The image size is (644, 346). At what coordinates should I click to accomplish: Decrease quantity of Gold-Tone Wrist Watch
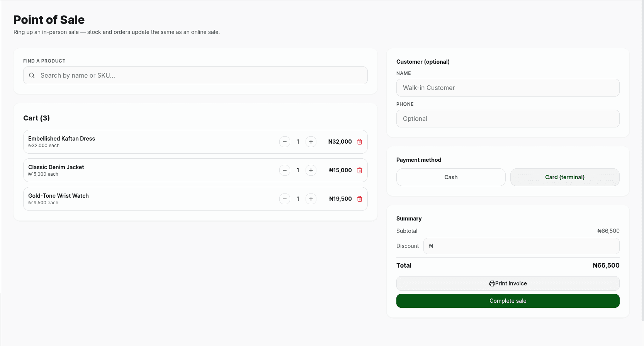[x=285, y=199]
